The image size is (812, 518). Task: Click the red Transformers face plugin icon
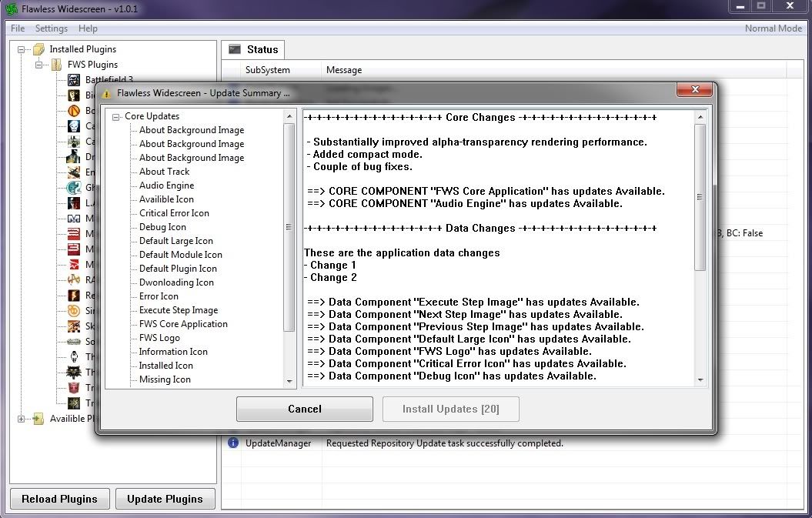click(74, 387)
